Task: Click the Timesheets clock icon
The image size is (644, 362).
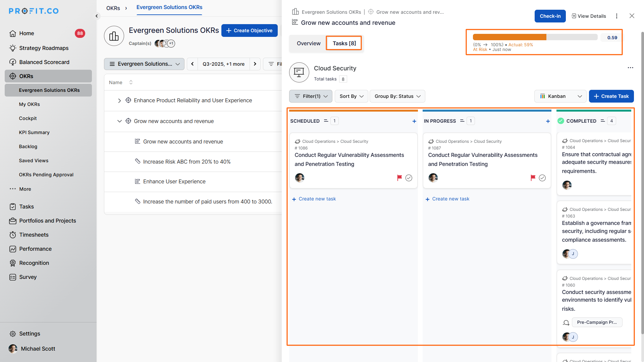Action: pyautogui.click(x=13, y=235)
